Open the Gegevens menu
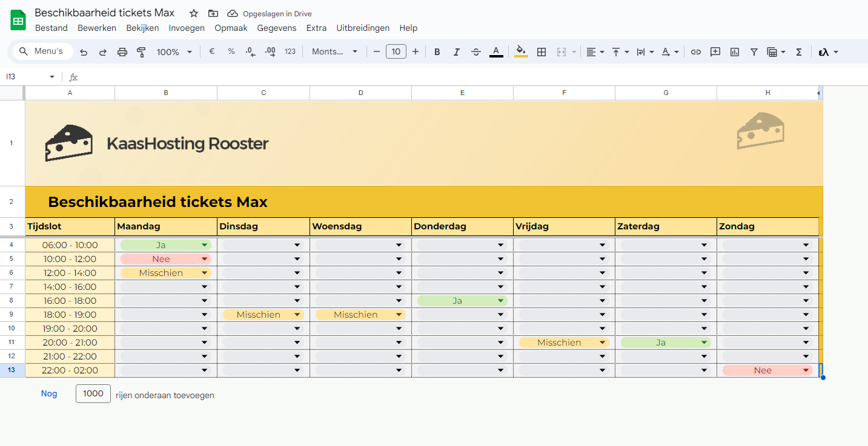This screenshot has height=446, width=868. click(277, 28)
